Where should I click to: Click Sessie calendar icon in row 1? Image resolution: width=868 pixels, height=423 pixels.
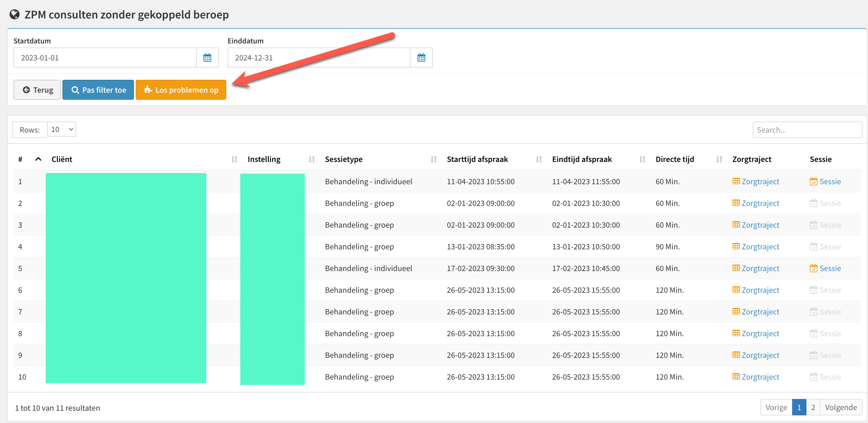813,181
